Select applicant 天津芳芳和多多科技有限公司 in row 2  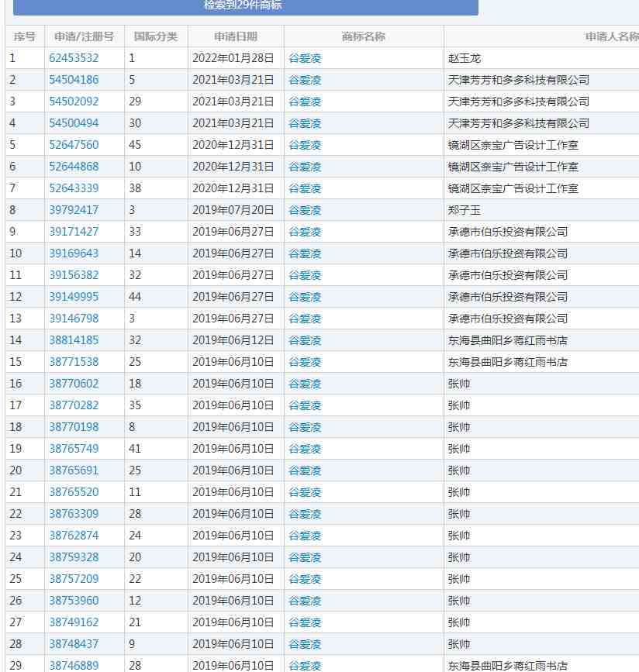click(519, 80)
